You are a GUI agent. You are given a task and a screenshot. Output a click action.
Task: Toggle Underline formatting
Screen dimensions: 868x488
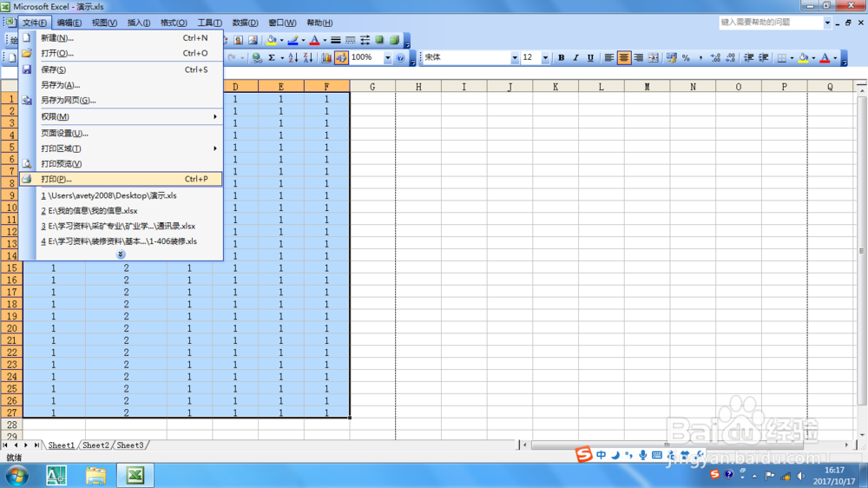(590, 57)
